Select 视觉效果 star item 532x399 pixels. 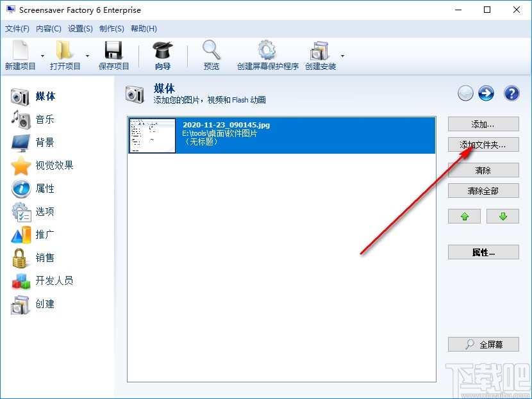click(x=42, y=165)
